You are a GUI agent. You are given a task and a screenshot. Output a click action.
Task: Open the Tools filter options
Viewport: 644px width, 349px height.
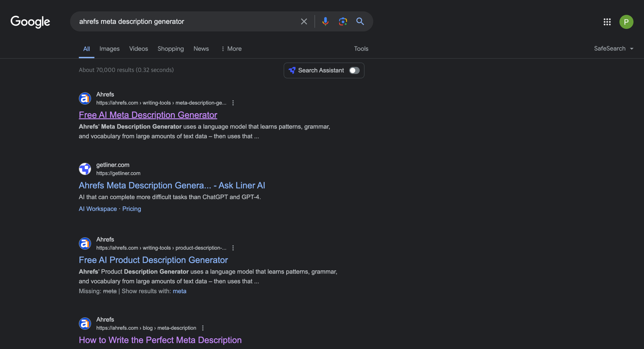361,49
